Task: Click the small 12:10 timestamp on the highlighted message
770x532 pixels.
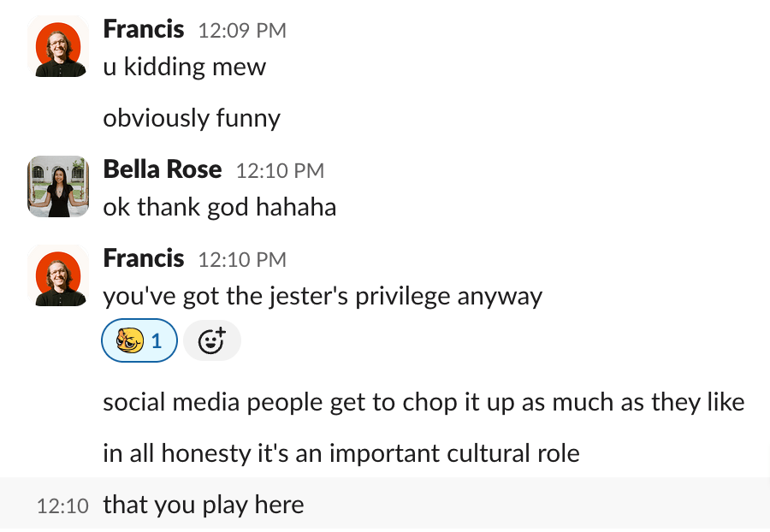Action: click(62, 506)
